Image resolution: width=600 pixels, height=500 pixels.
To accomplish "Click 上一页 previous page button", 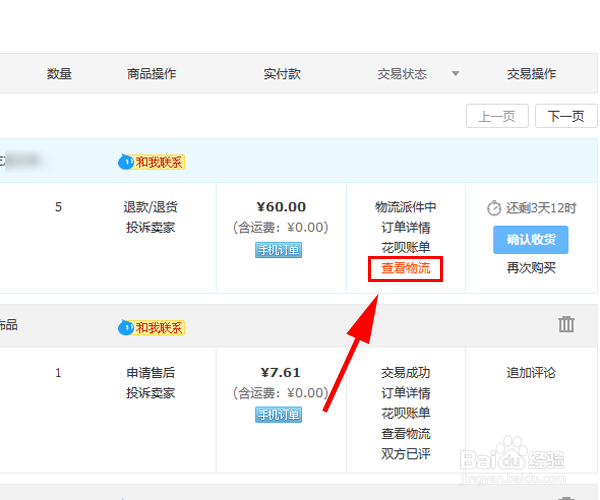I will tap(497, 116).
